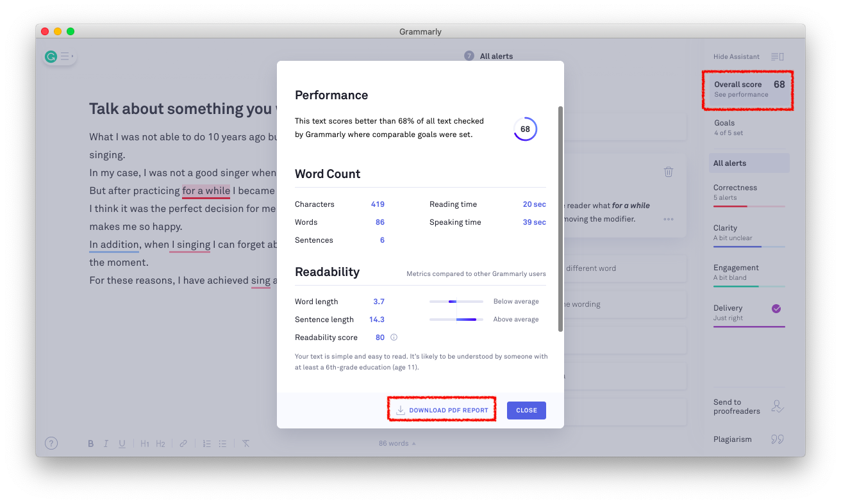Insert a hyperlink with link icon
Screen dimensions: 841x504
[x=183, y=443]
